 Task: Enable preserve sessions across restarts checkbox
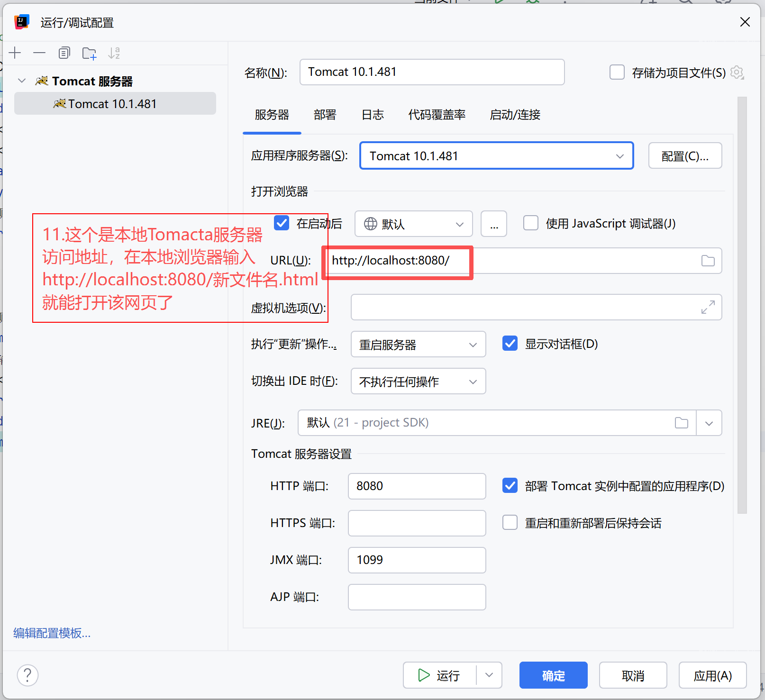click(x=510, y=522)
